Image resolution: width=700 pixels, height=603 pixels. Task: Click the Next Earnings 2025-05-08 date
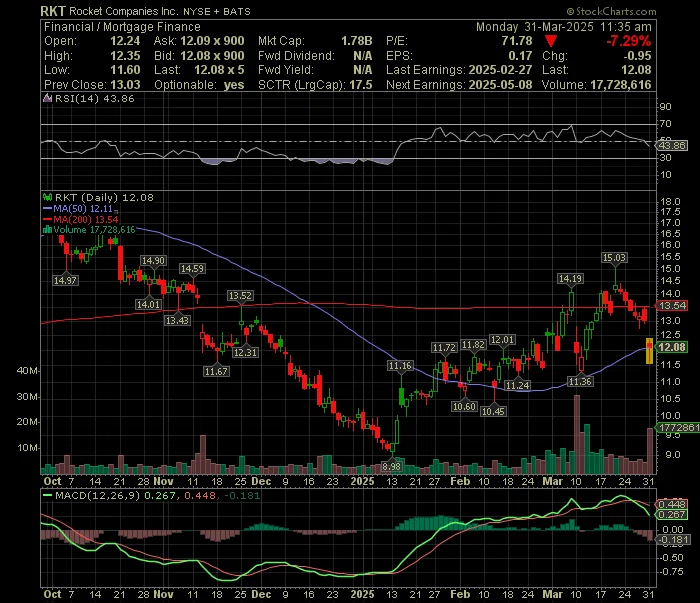point(500,85)
